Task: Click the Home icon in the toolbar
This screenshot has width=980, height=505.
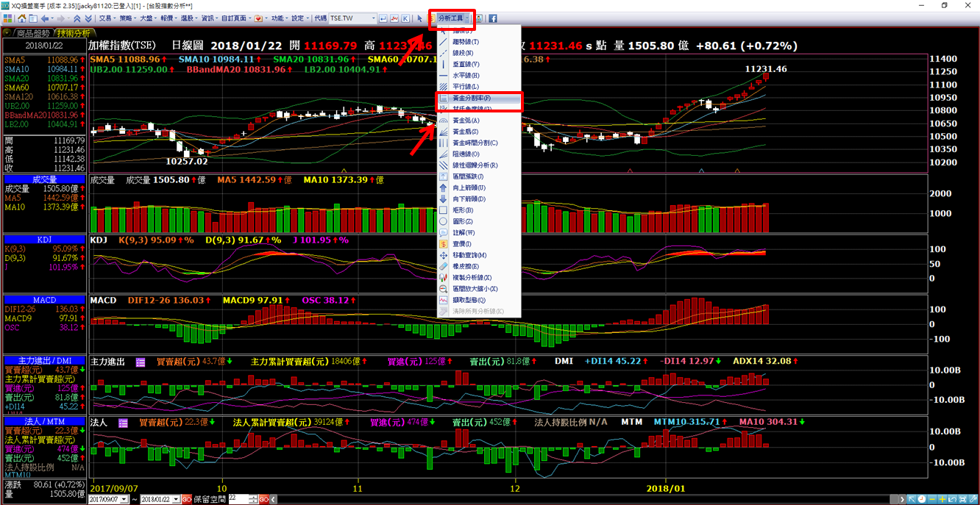Action: click(x=21, y=18)
